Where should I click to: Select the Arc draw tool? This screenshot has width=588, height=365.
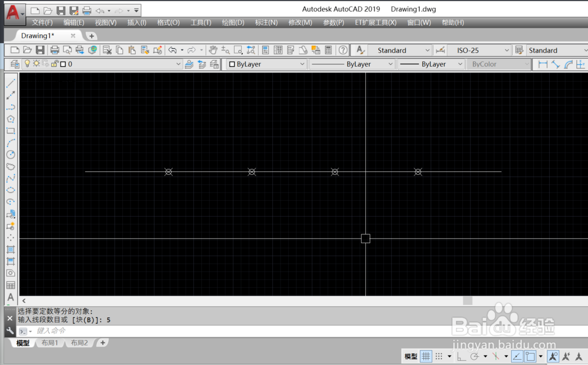[x=11, y=143]
